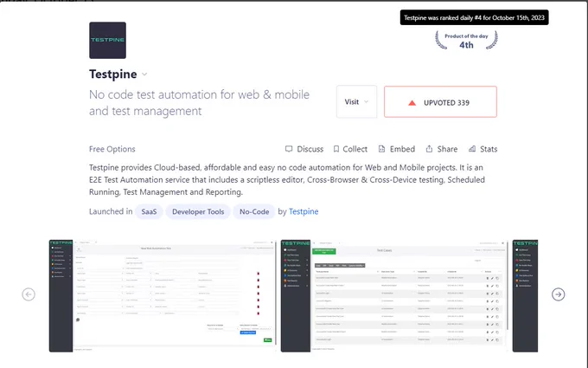
Task: Click the Collect bookmark icon
Action: point(336,149)
